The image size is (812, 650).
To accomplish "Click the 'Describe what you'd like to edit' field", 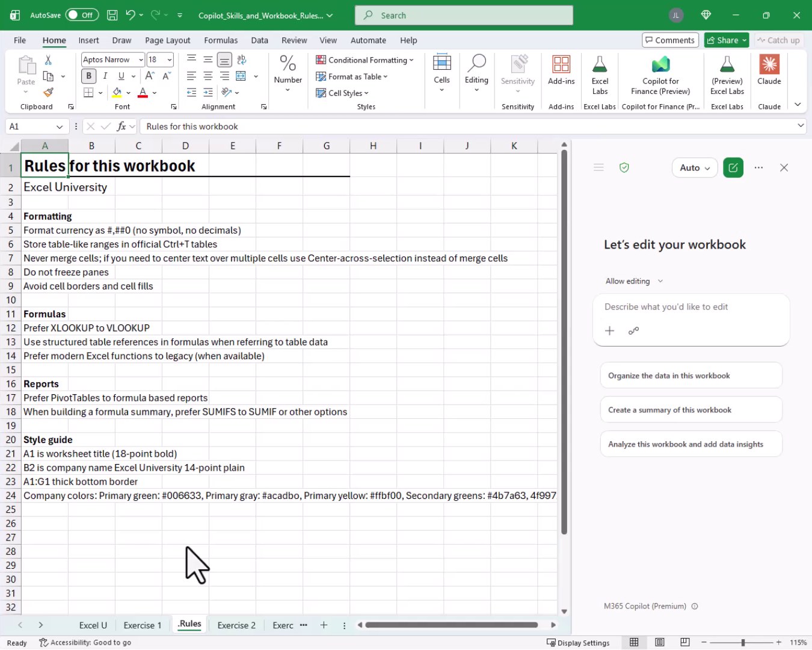I will pyautogui.click(x=691, y=307).
